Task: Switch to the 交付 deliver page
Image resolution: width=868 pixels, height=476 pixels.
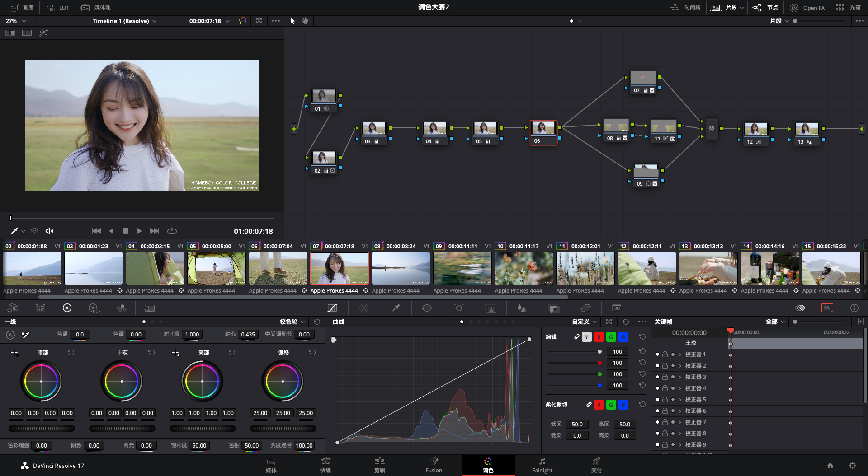Action: pyautogui.click(x=596, y=465)
